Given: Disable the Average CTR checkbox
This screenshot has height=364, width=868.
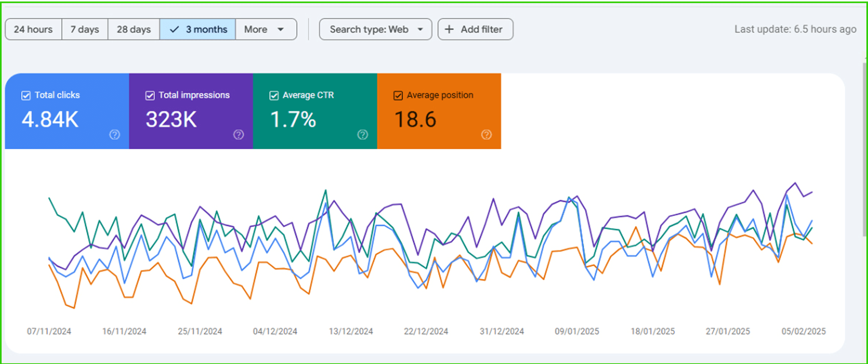Looking at the screenshot, I should [x=274, y=96].
